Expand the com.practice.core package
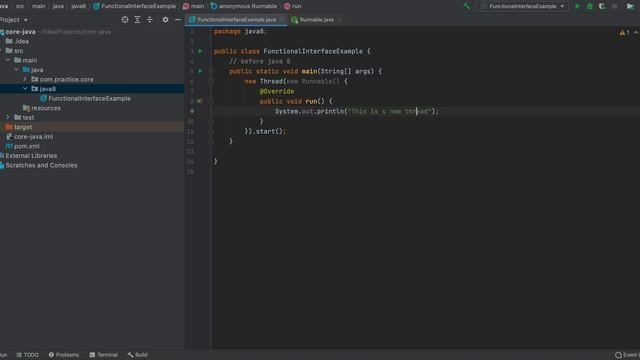This screenshot has width=640, height=360. 25,79
